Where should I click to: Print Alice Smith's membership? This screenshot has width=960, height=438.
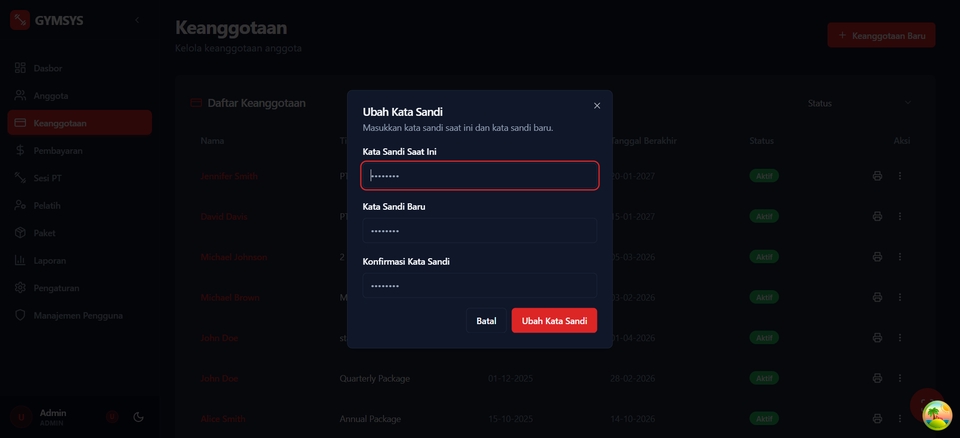click(877, 419)
